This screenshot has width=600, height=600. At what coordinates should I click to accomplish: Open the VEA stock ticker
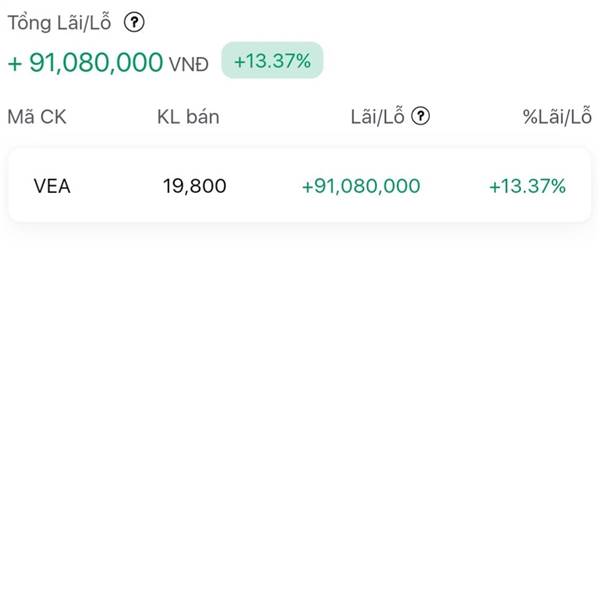pos(52,186)
